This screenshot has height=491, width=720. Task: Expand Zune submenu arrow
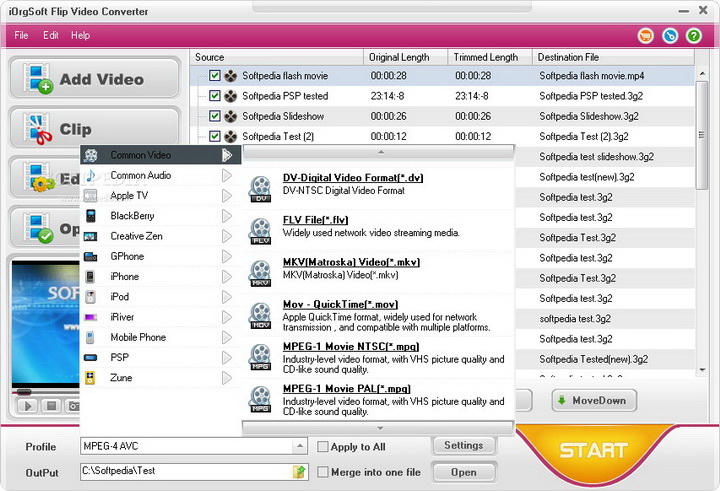click(x=226, y=378)
